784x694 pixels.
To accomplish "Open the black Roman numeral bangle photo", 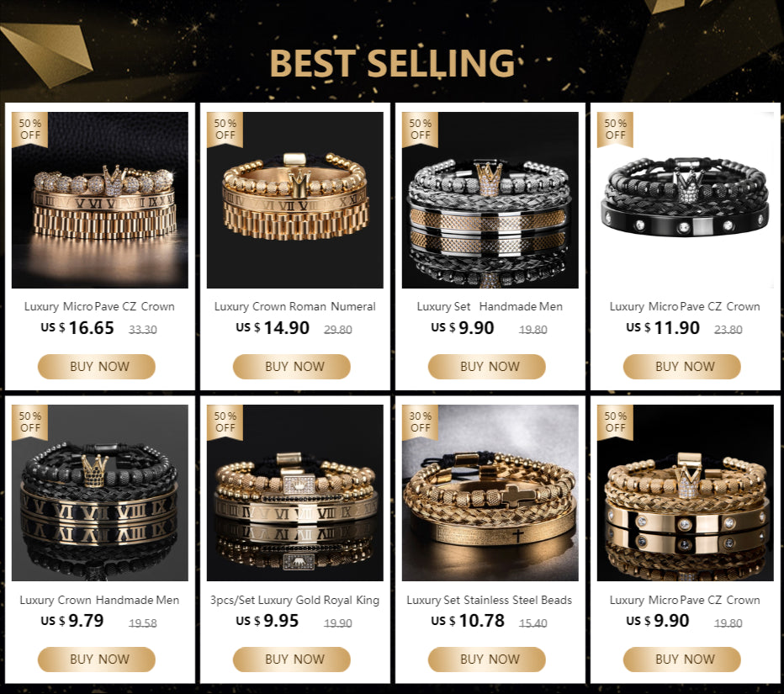I will tap(100, 493).
